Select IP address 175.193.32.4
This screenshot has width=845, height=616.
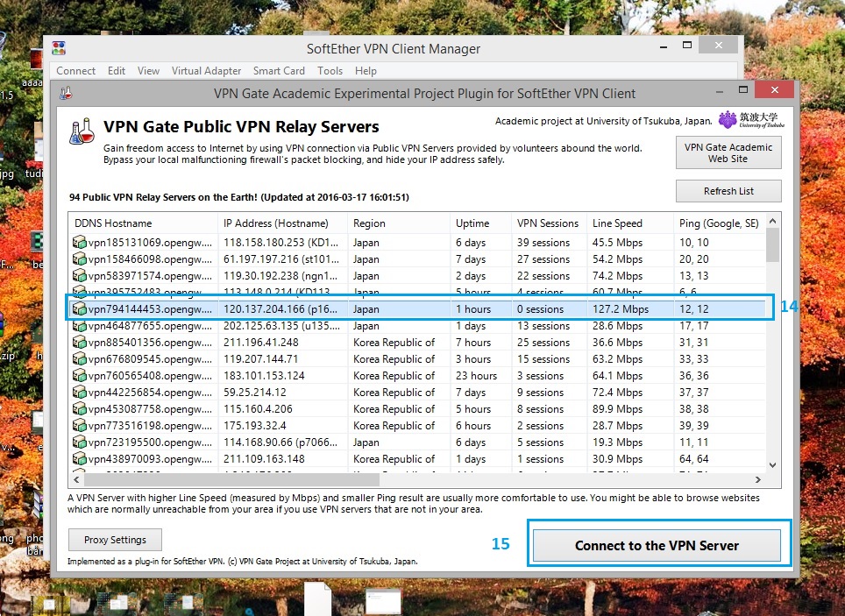(255, 426)
